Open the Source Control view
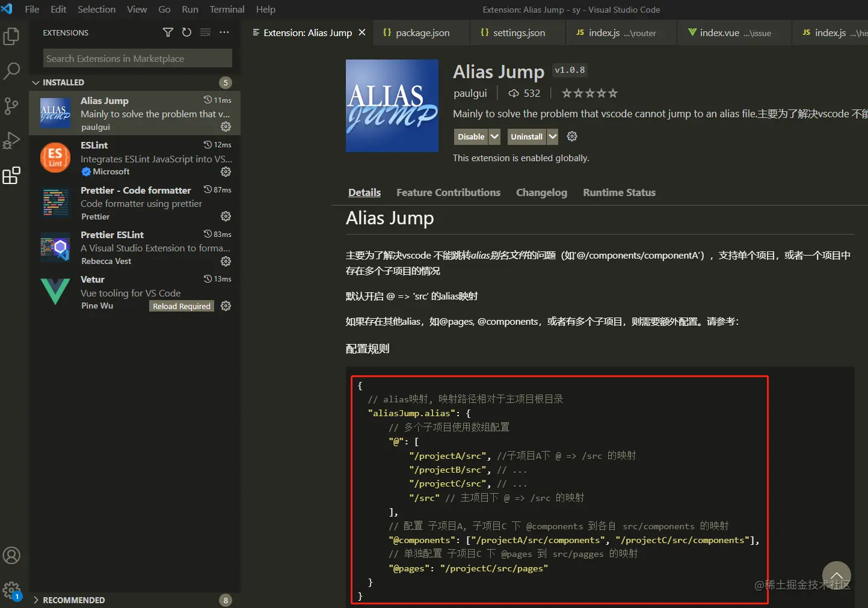This screenshot has height=608, width=868. click(x=11, y=106)
